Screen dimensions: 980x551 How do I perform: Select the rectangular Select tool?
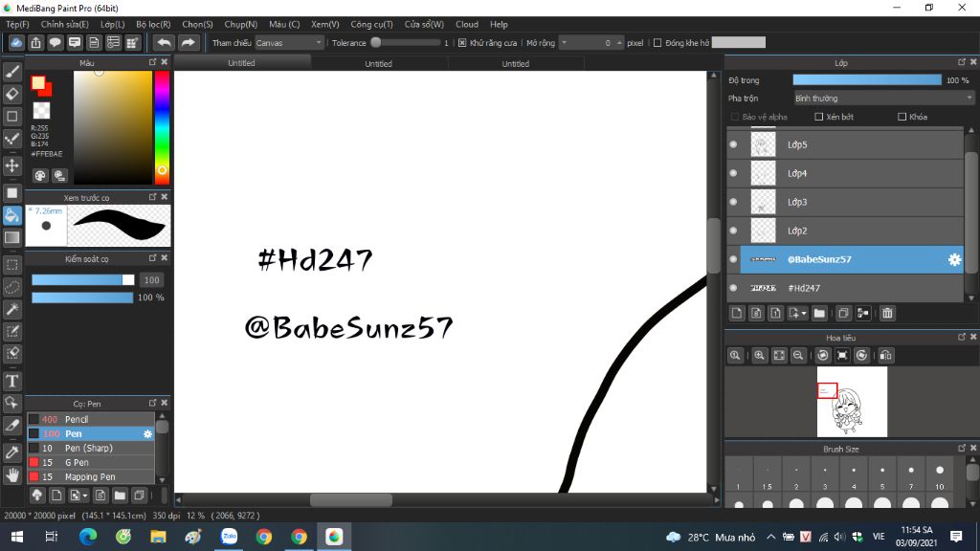(11, 265)
